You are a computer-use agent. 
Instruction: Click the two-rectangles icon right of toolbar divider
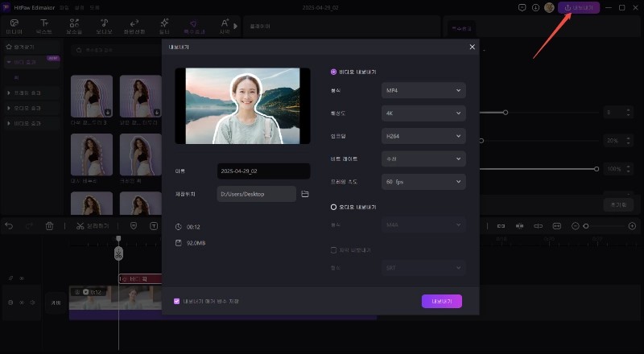click(x=501, y=226)
